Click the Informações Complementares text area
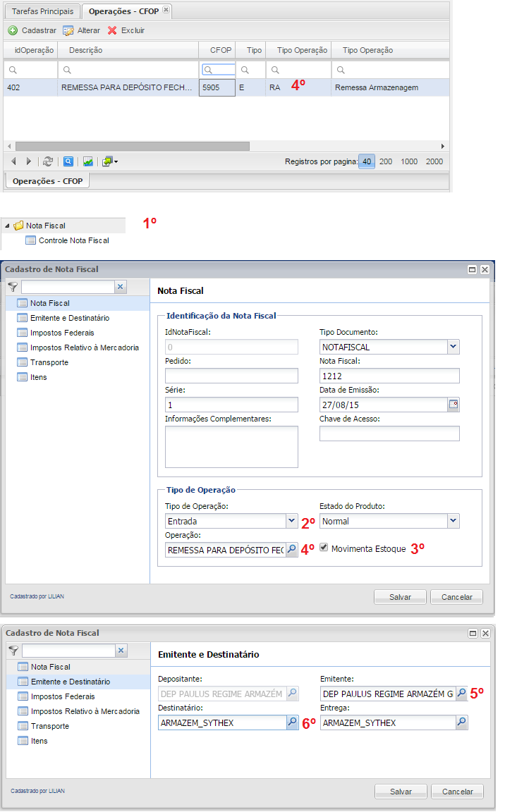Image resolution: width=505 pixels, height=812 pixels. coord(231,447)
